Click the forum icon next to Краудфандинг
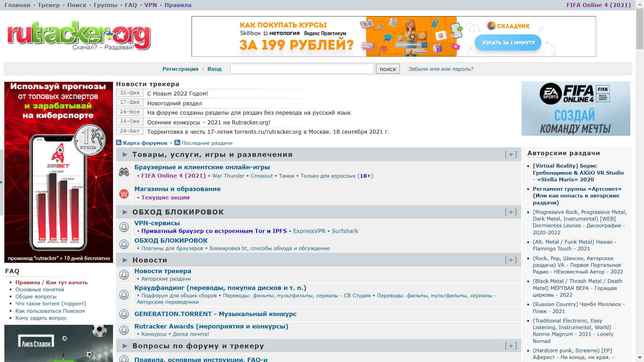Image resolution: width=644 pixels, height=362 pixels. (x=124, y=295)
